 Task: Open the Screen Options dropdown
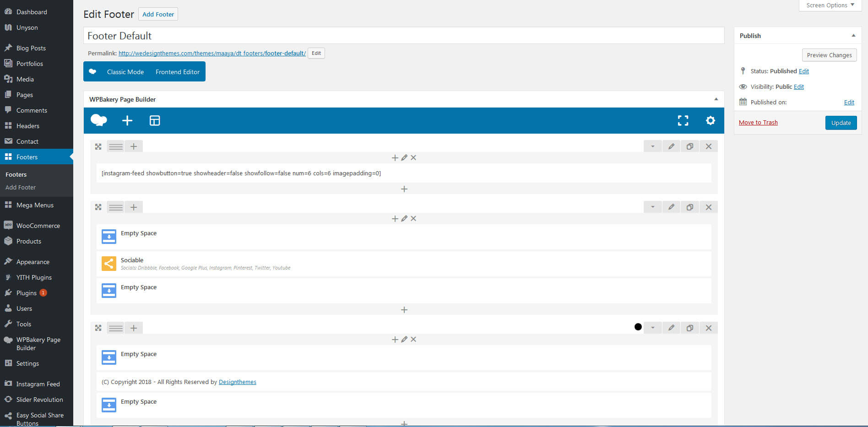[x=829, y=5]
